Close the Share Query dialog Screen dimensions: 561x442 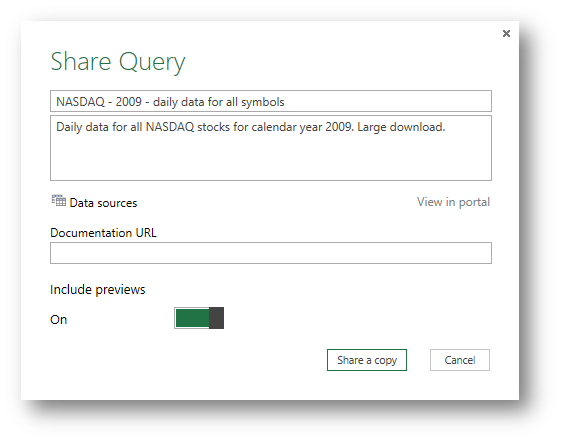[x=506, y=34]
